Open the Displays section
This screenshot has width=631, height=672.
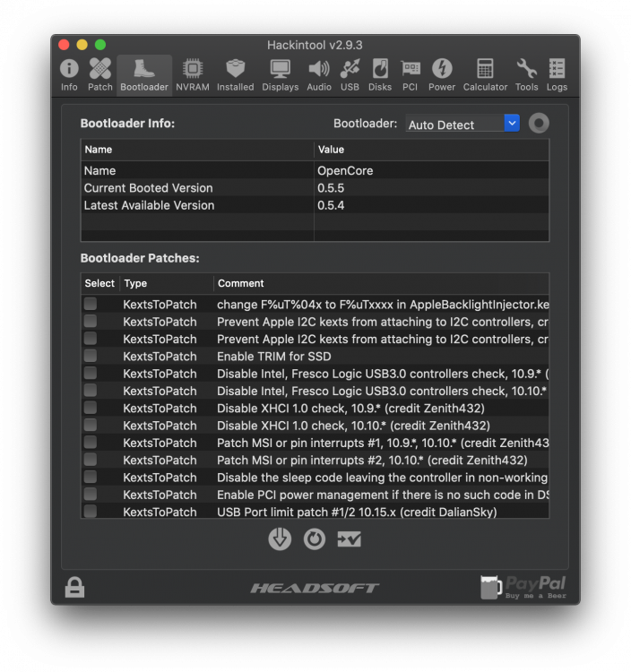[x=280, y=75]
